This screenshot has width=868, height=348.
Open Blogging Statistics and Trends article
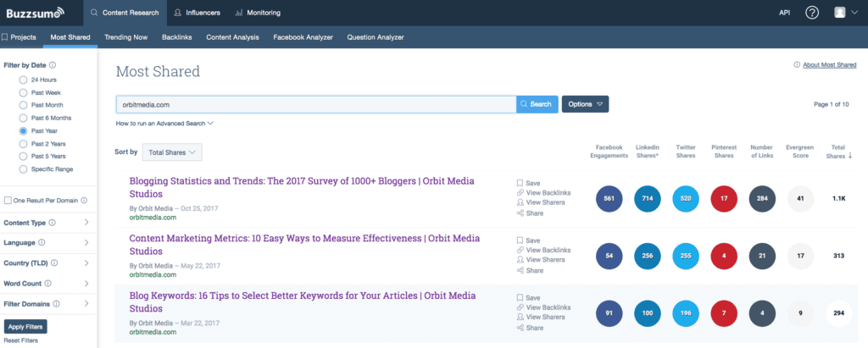click(x=302, y=188)
